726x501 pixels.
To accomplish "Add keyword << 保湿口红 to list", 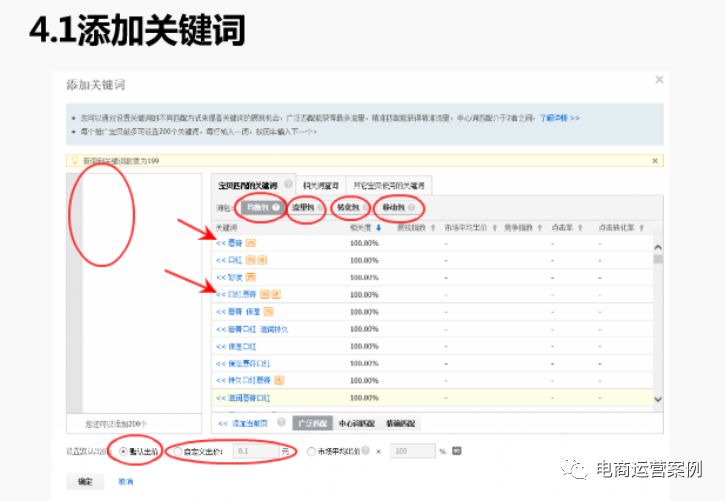I will coord(236,346).
